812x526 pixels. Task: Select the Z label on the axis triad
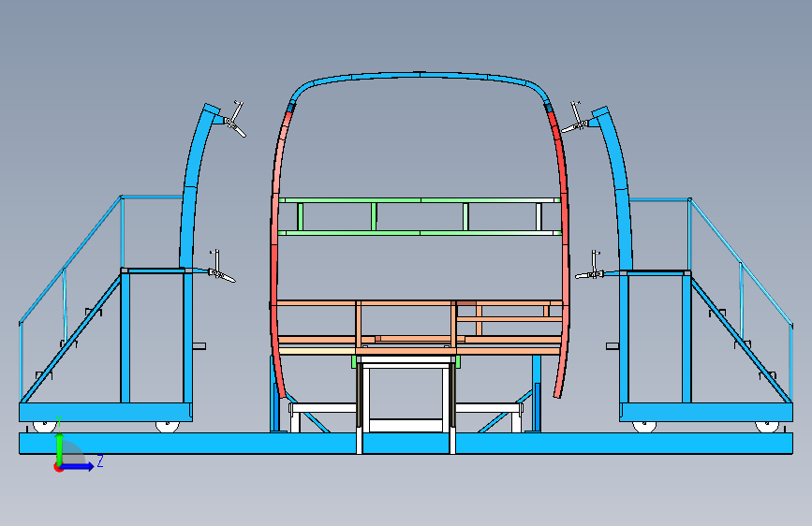[x=100, y=461]
